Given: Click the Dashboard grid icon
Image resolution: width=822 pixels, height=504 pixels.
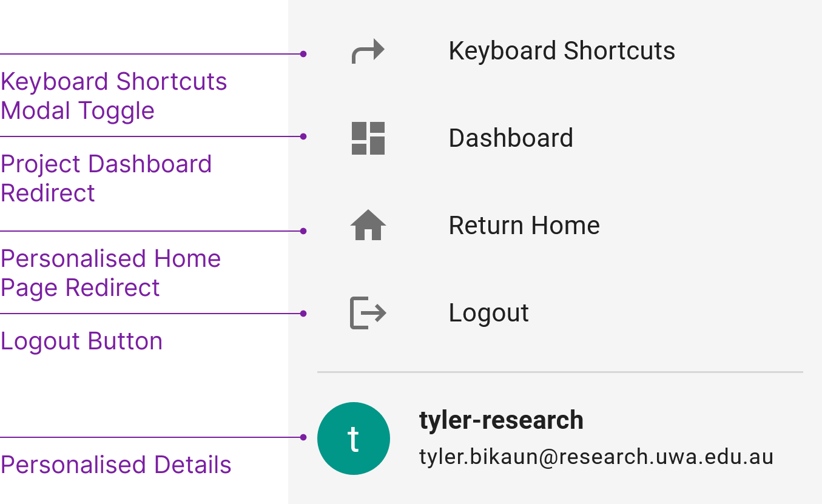Looking at the screenshot, I should [367, 138].
